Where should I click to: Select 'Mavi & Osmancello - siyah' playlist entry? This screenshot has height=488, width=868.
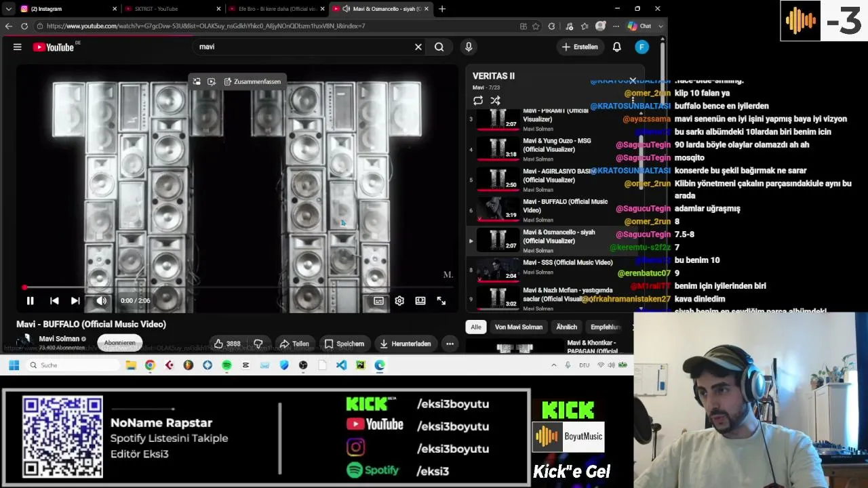(x=553, y=241)
